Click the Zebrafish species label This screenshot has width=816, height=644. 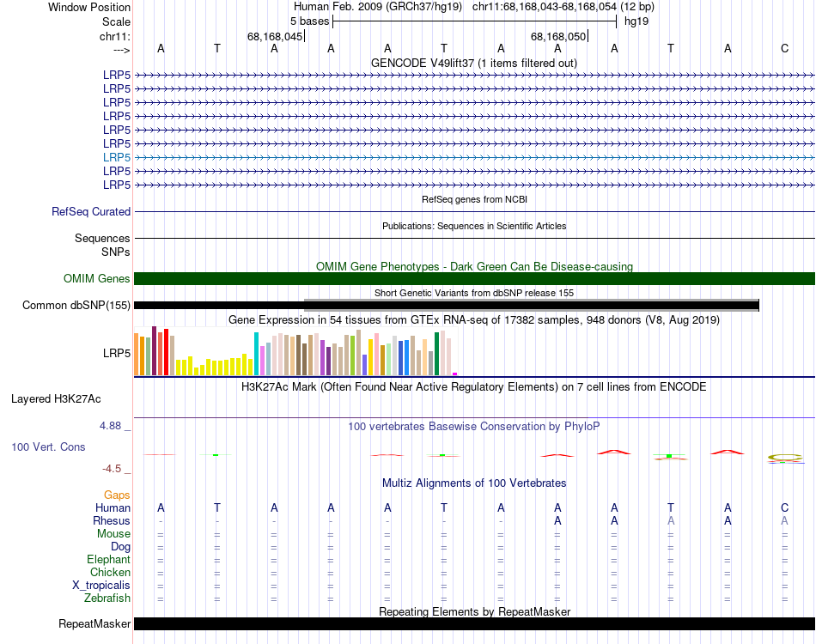pyautogui.click(x=107, y=598)
